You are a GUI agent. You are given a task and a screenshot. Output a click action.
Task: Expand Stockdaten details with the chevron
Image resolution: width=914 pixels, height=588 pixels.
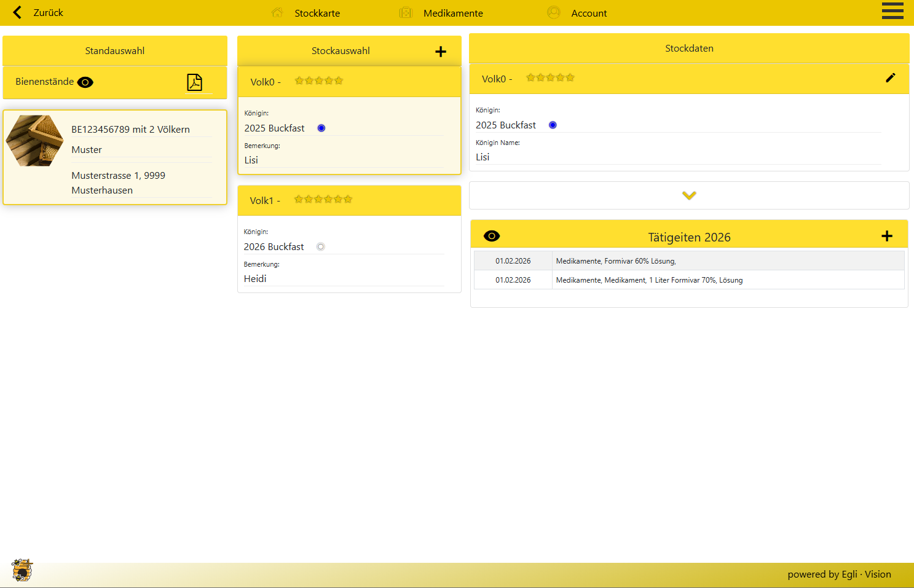click(x=689, y=195)
